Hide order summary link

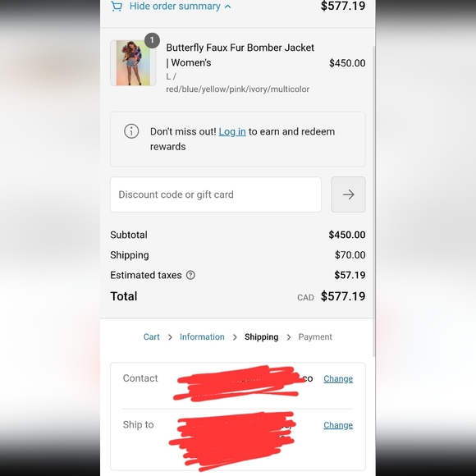pos(175,6)
